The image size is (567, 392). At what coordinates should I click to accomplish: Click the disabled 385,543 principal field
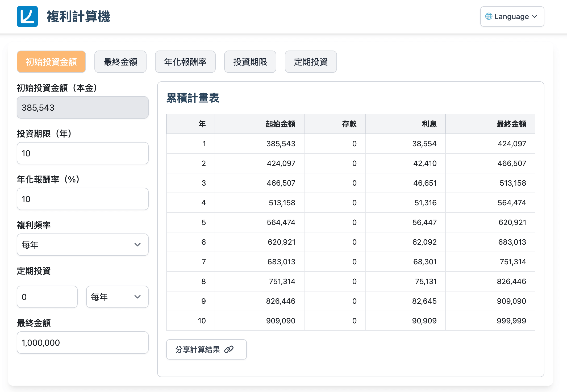(x=82, y=107)
